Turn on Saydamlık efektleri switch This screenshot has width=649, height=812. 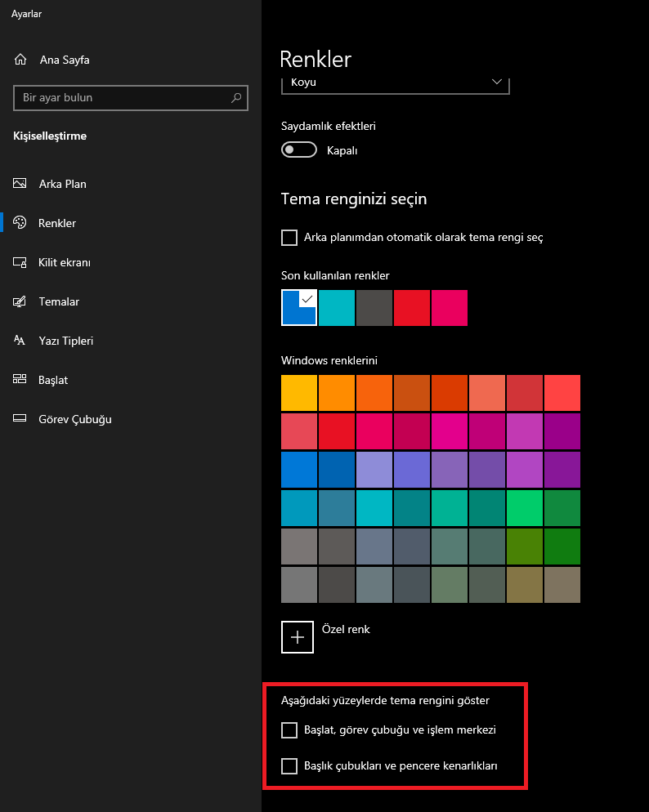click(298, 150)
